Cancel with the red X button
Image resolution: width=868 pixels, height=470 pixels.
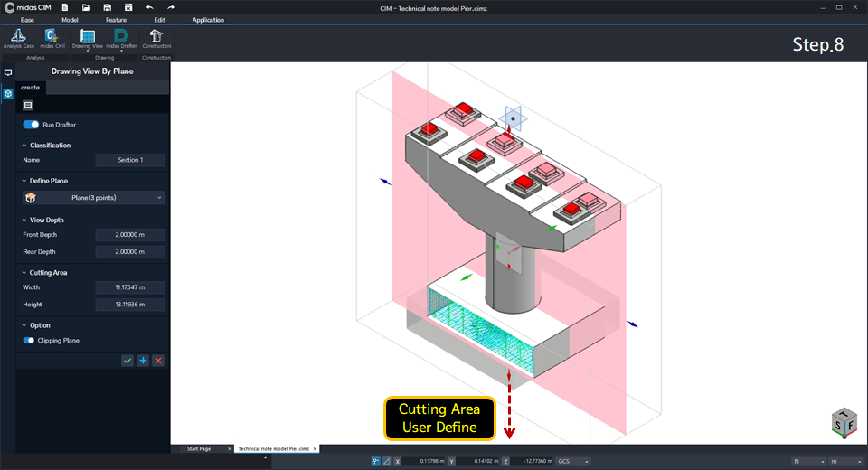(158, 361)
